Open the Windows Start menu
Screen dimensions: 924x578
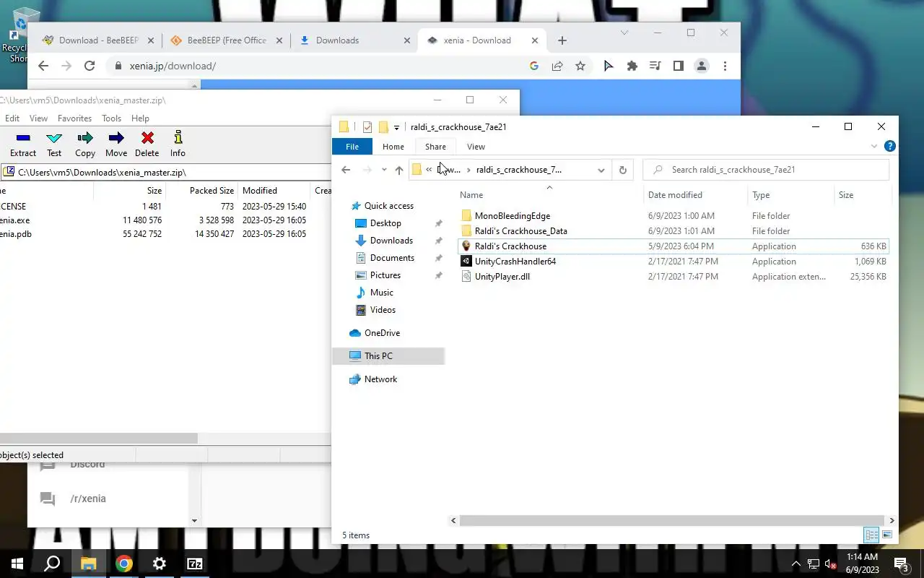[17, 564]
